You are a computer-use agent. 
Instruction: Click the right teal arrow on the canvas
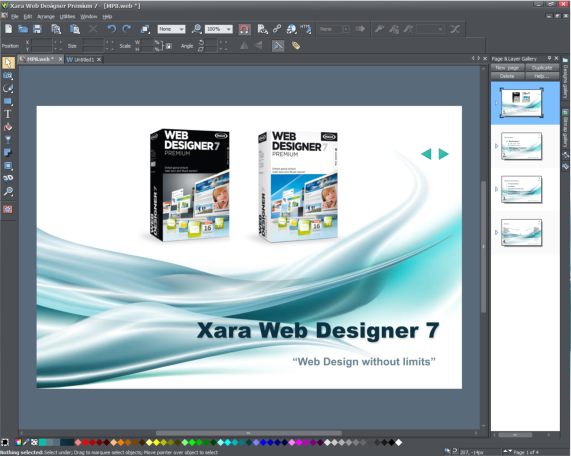(443, 154)
